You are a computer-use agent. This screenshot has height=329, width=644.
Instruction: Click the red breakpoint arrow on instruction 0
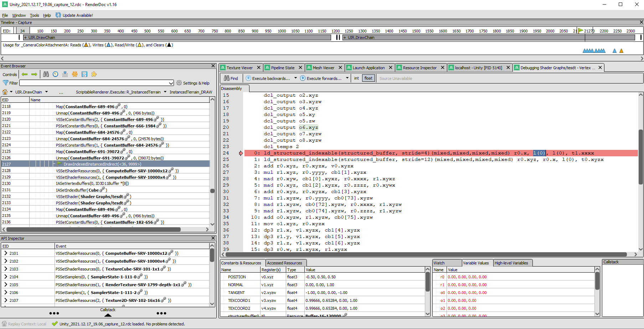(x=241, y=153)
